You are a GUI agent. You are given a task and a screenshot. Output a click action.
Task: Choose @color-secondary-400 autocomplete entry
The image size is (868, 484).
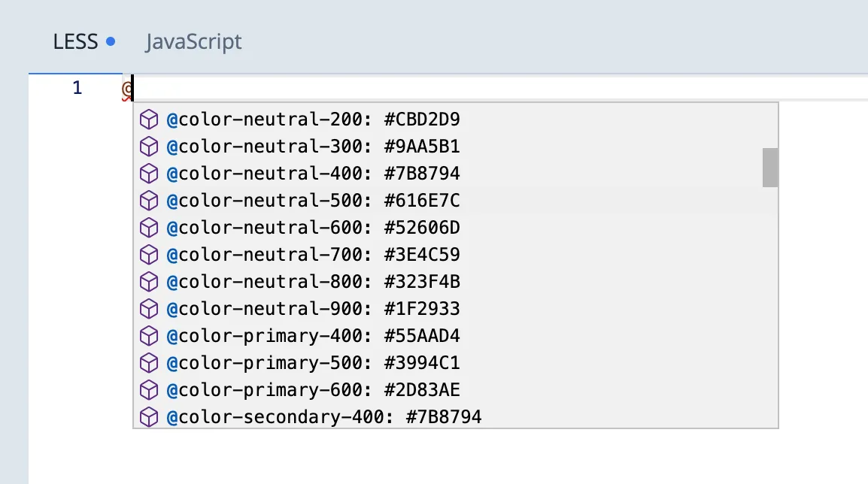coord(323,416)
